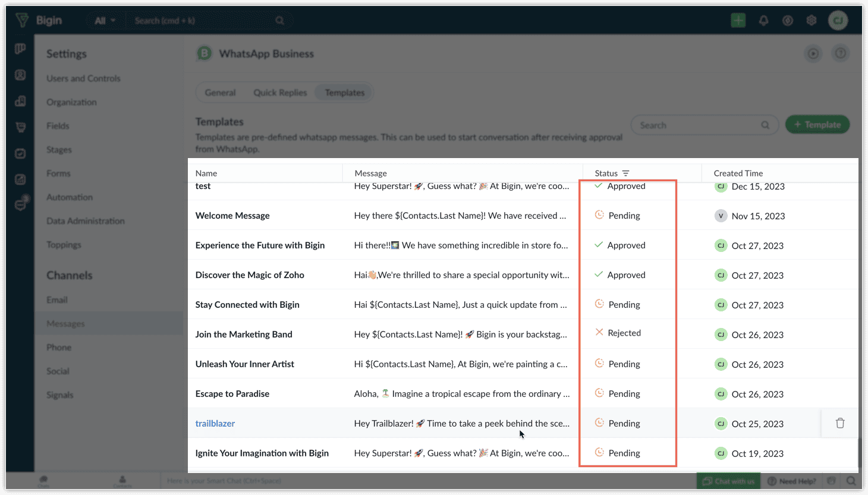This screenshot has height=495, width=868.
Task: Click the Bigin logo icon
Action: 22,20
